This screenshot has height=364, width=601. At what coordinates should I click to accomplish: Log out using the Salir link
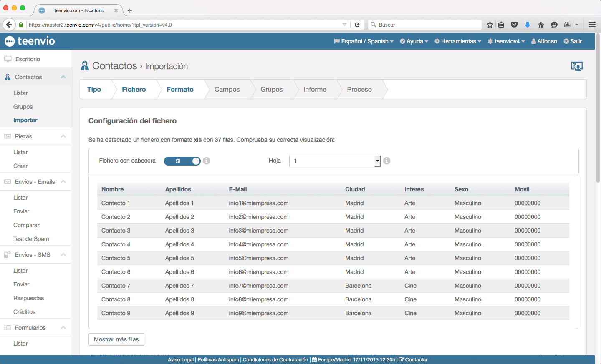click(x=573, y=41)
